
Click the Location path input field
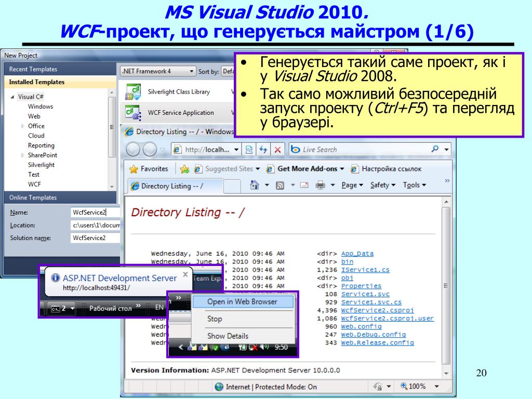(x=96, y=225)
